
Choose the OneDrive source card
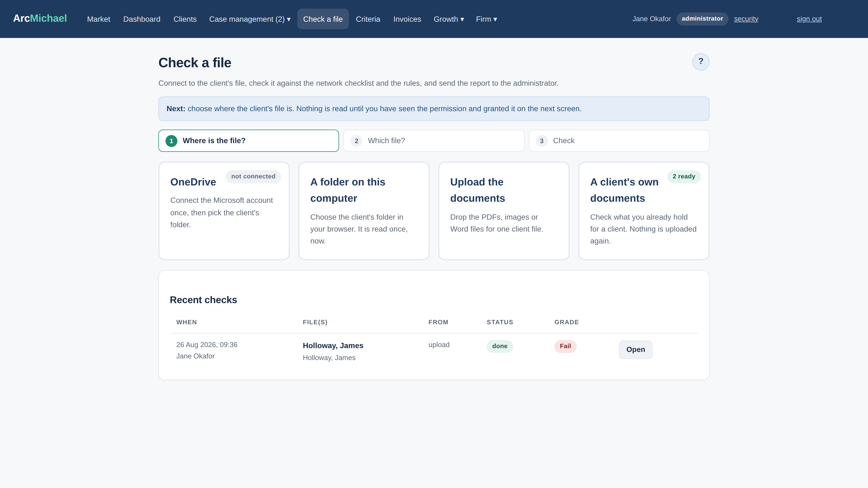[x=224, y=211]
